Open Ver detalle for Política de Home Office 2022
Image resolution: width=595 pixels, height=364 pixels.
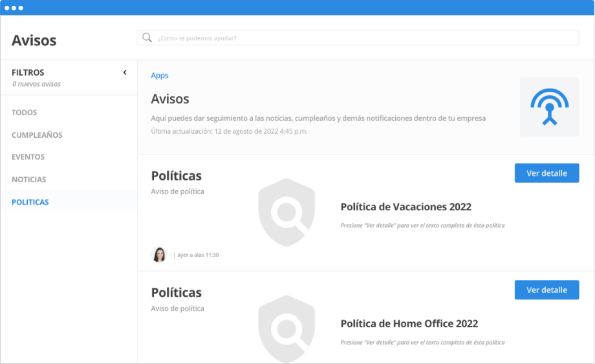click(x=546, y=290)
